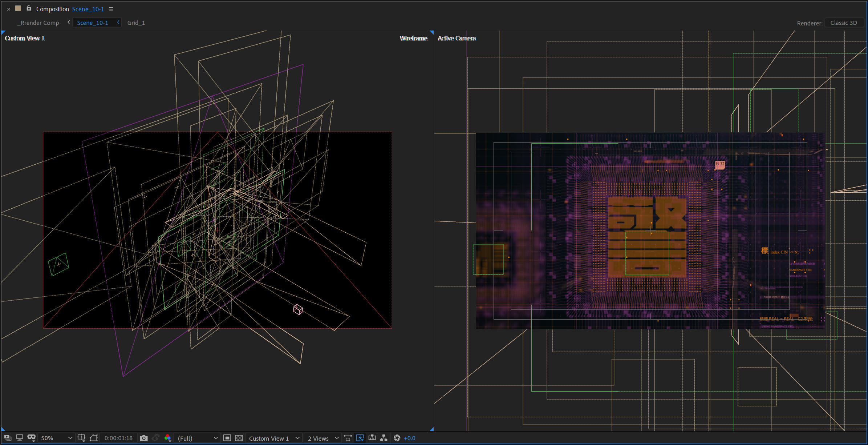Open the grid and guide options icon

click(x=81, y=438)
